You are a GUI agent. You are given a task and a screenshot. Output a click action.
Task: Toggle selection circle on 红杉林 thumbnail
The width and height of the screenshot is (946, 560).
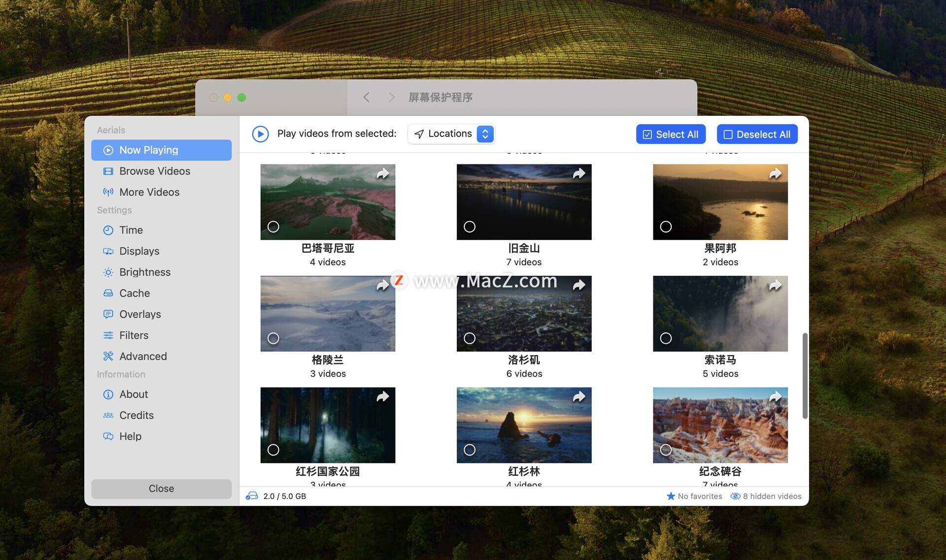pos(470,450)
